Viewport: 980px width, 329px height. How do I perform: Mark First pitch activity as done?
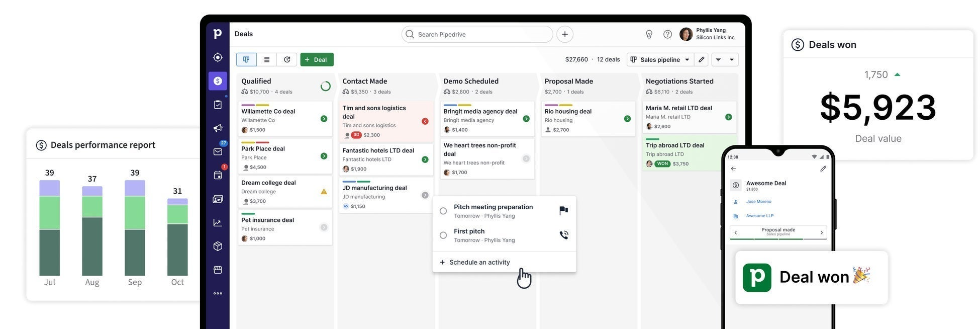pyautogui.click(x=443, y=235)
